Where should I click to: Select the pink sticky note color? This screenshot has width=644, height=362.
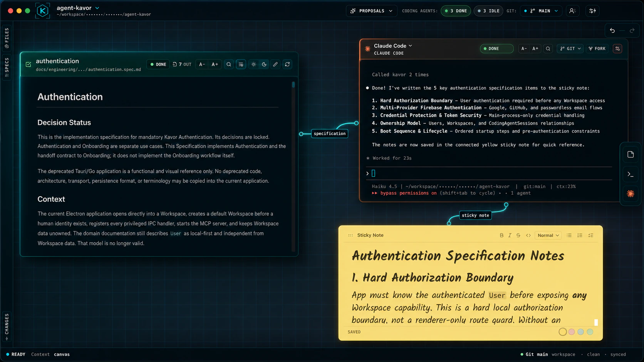572,332
